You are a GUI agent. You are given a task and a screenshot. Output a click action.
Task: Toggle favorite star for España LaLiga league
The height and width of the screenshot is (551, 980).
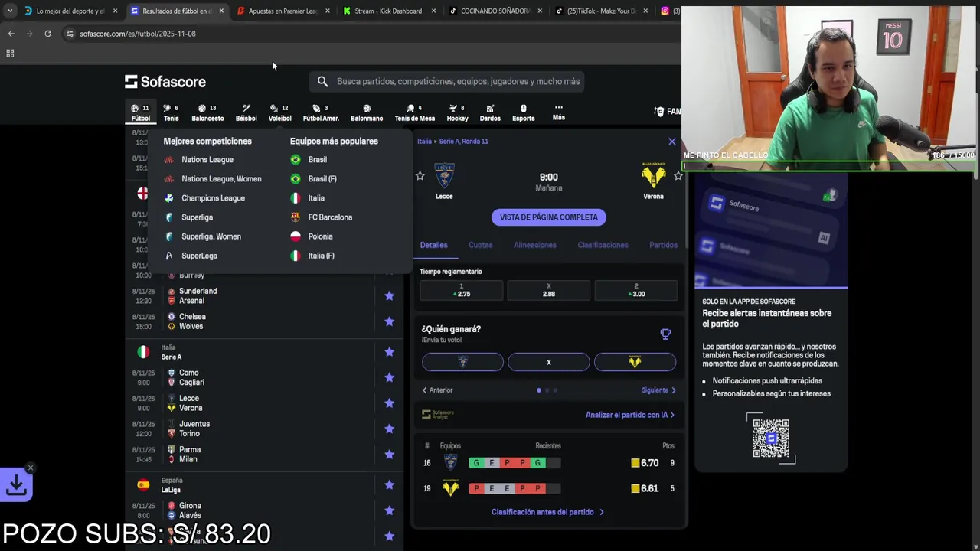pos(389,484)
